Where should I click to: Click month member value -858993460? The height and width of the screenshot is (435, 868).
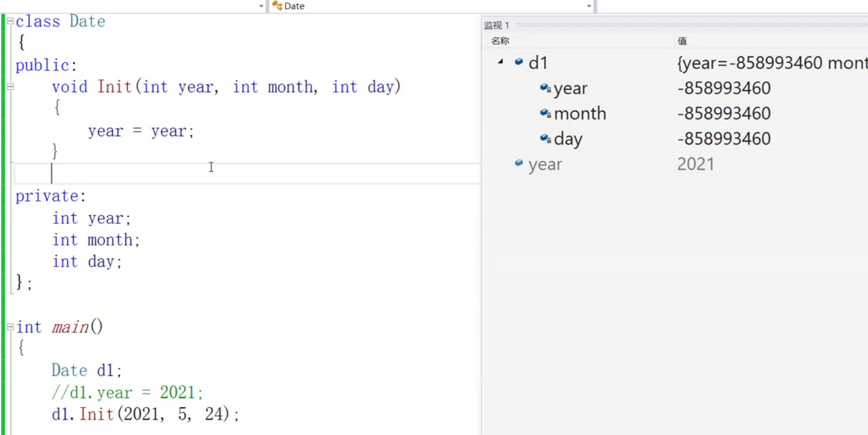click(724, 113)
